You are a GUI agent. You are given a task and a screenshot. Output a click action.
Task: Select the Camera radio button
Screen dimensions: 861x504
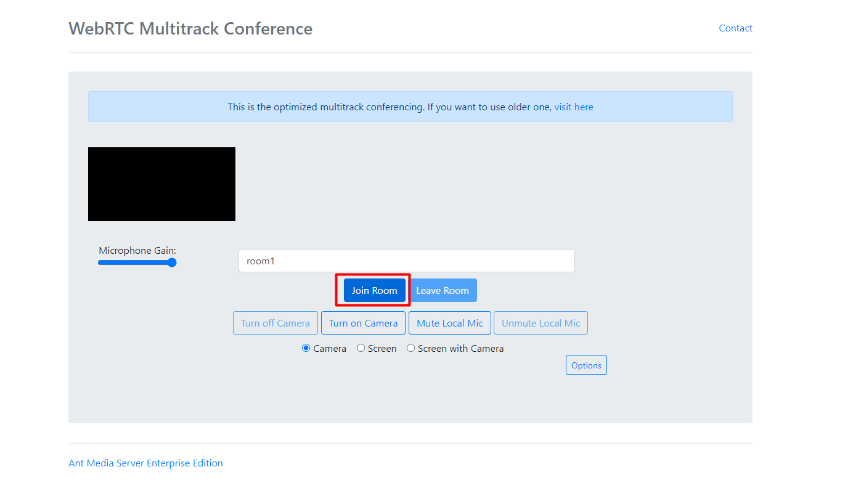tap(306, 348)
